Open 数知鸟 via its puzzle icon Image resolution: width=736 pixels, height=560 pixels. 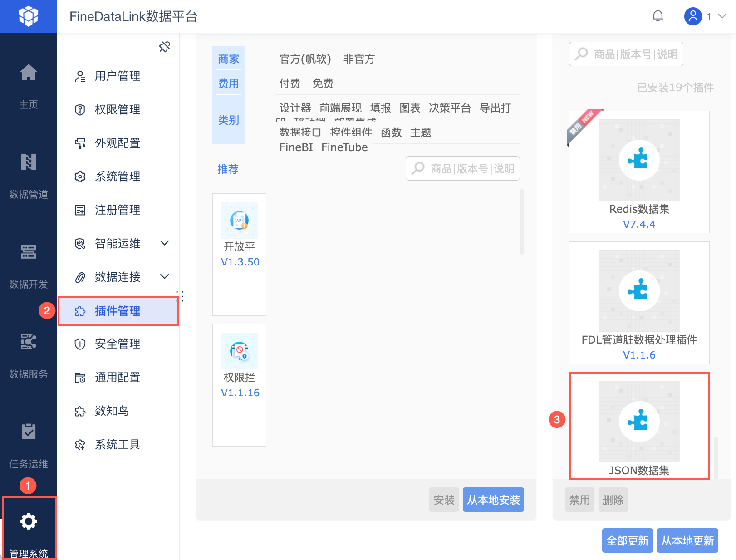tap(80, 411)
